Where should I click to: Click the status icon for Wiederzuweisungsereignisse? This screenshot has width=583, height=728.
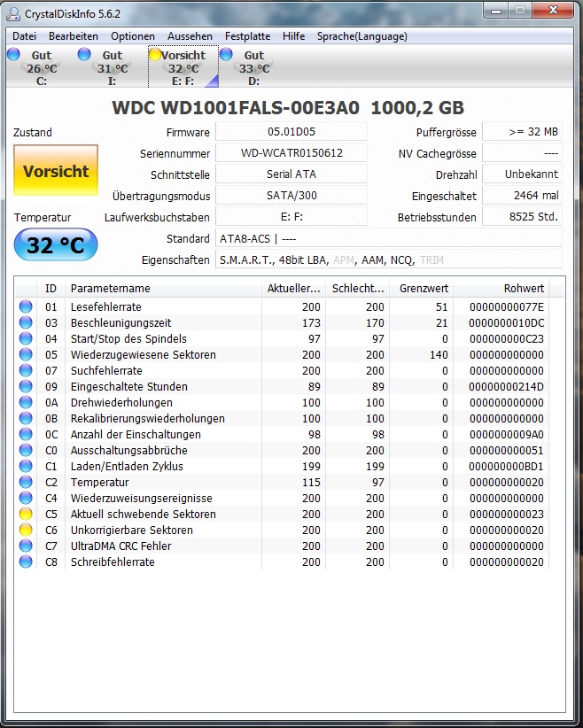26,498
